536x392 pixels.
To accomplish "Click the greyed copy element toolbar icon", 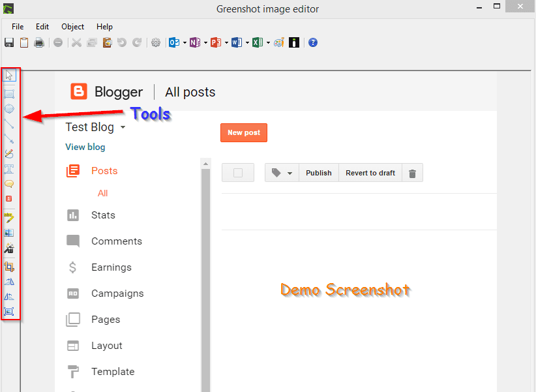I will tap(91, 43).
